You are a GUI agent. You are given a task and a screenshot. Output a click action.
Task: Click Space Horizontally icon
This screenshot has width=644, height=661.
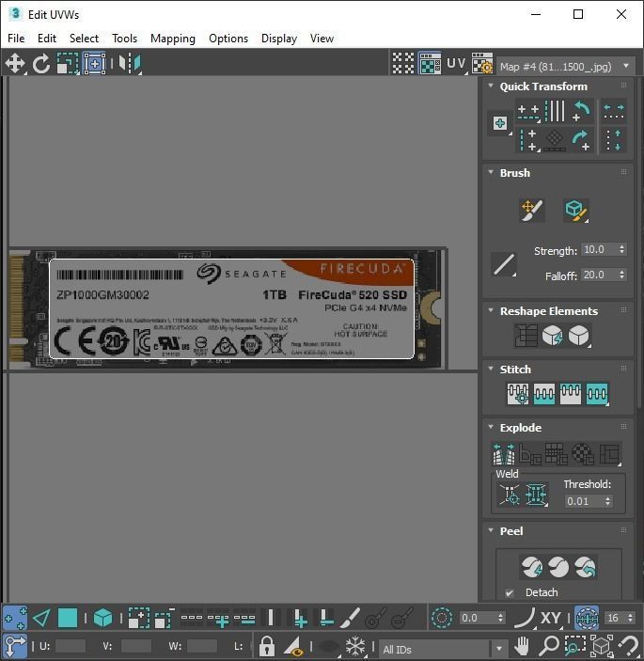614,111
